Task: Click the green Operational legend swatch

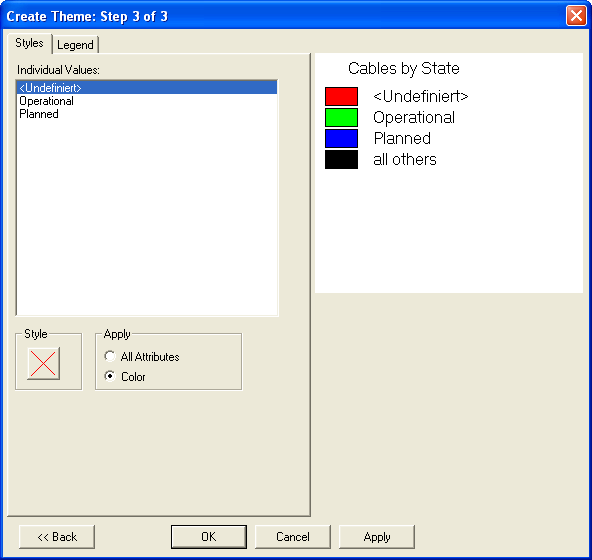Action: [341, 117]
